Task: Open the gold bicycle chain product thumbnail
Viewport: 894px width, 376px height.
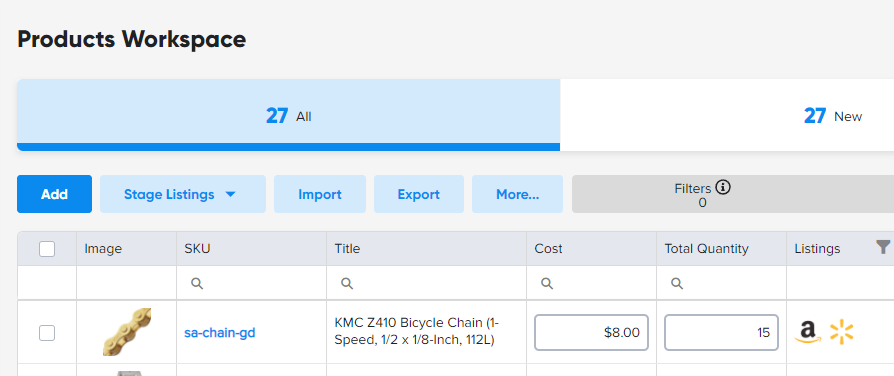Action: click(127, 332)
